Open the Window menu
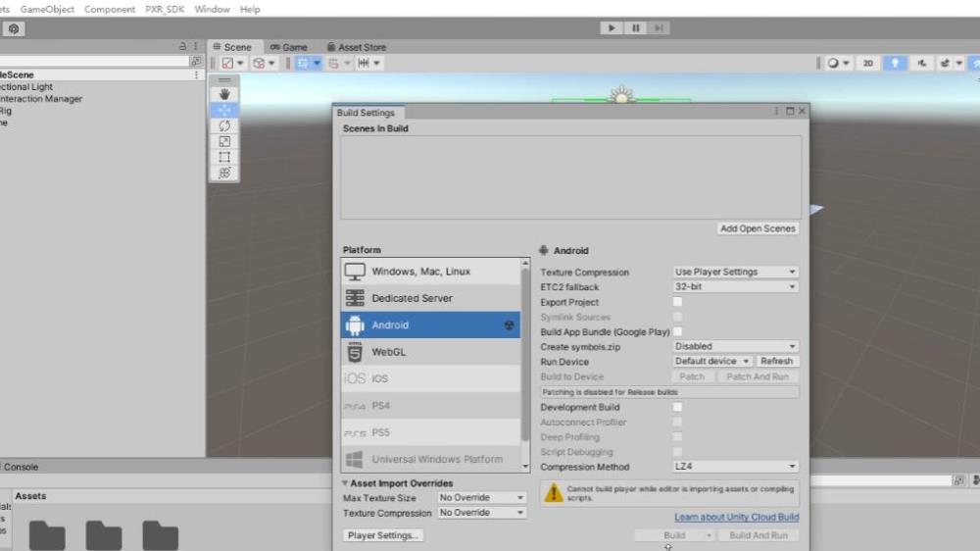The image size is (980, 551). tap(212, 10)
